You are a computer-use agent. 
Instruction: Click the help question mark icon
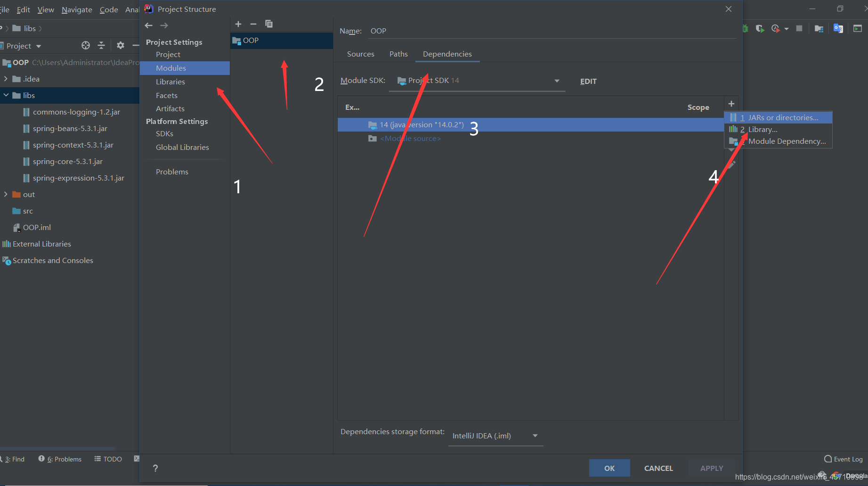[x=155, y=468]
